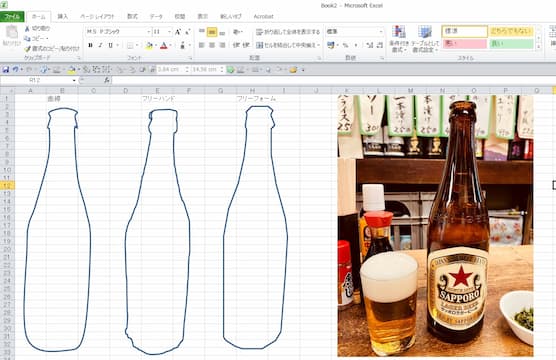The width and height of the screenshot is (556, 360).
Task: Click the Conditional Formatting icon
Action: 399,39
